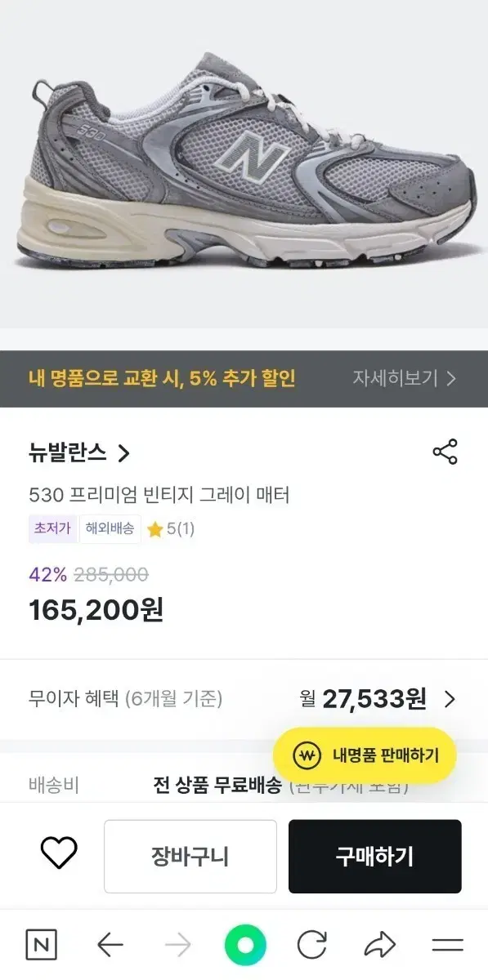This screenshot has height=980, width=488.
Task: Open Naver home via green circle button
Action: pos(243,945)
